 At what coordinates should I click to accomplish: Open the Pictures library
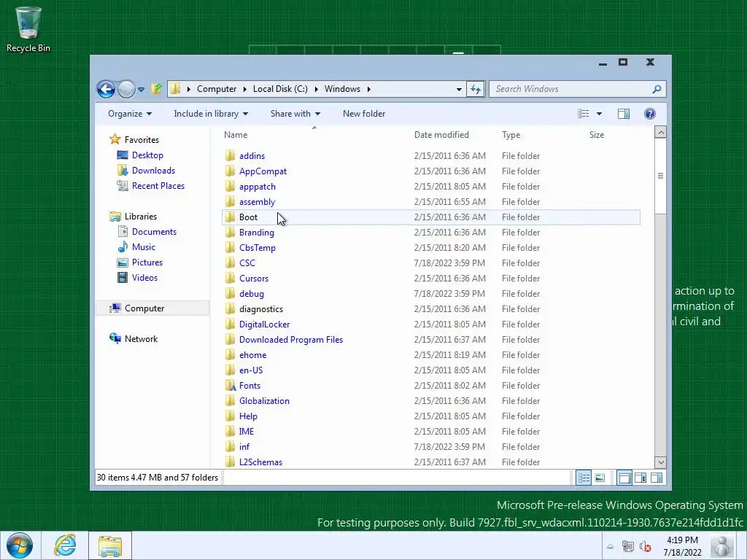[x=147, y=262]
